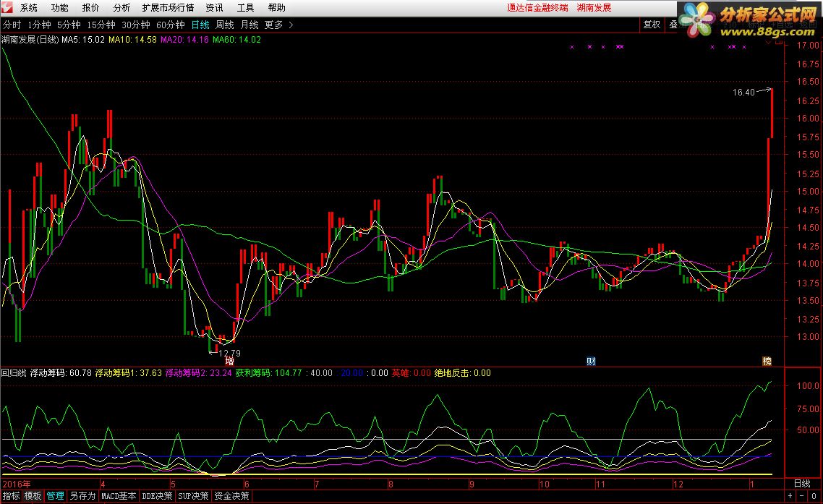Viewport: 823px width, 504px height.
Task: Open the 帮助 menu
Action: 276,8
